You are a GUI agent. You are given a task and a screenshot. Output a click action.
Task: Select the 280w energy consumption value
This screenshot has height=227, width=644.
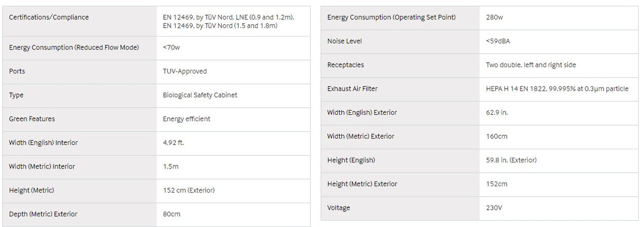pos(494,18)
